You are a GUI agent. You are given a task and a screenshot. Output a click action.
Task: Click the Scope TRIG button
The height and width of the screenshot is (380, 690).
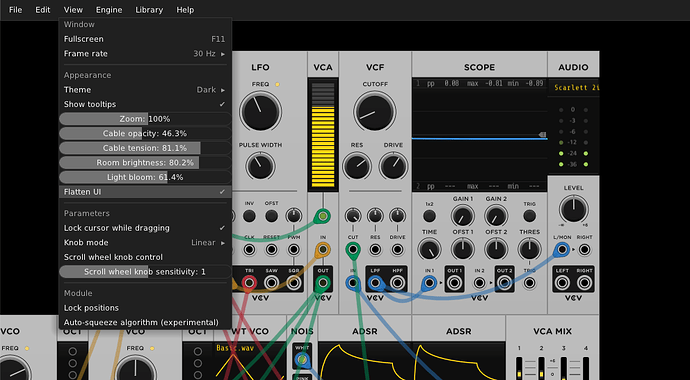530,216
